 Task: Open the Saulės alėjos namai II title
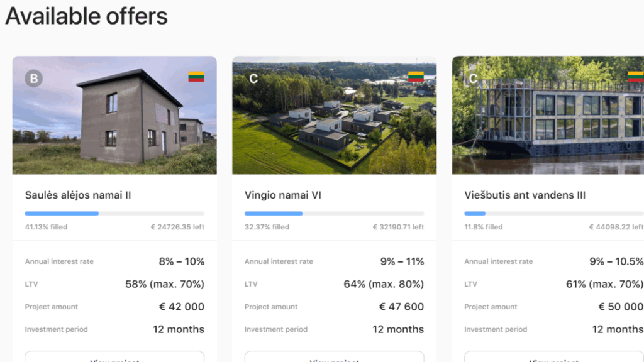(78, 195)
